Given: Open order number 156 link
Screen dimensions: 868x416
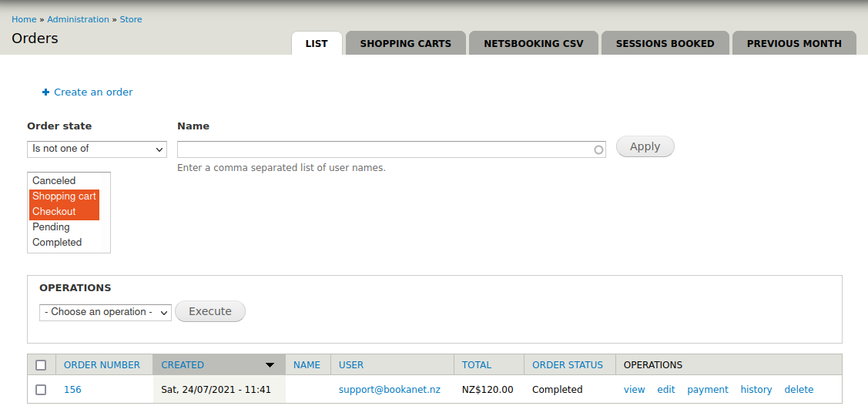Looking at the screenshot, I should [x=72, y=390].
